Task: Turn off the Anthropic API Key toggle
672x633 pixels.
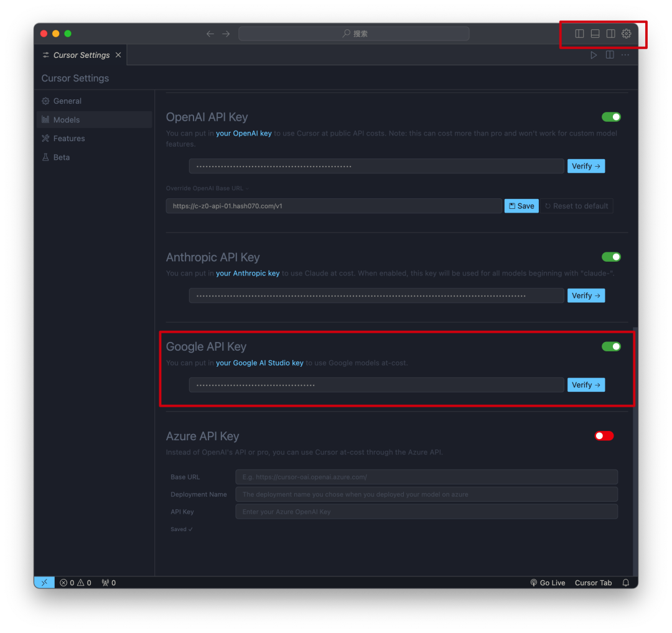Action: pos(611,257)
